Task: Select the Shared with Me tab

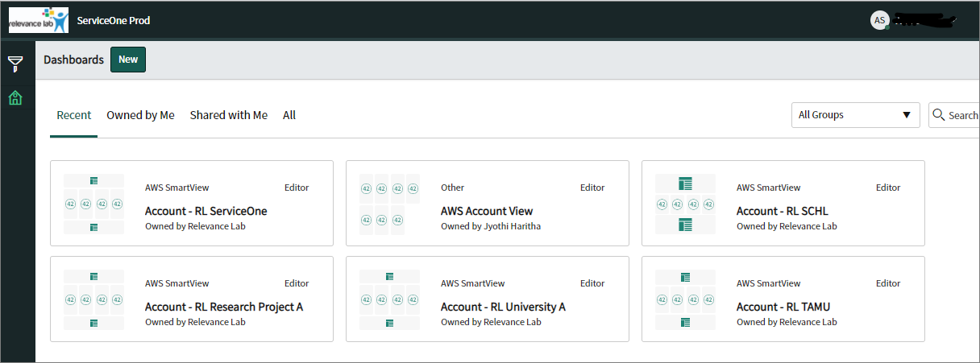Action: (x=229, y=115)
